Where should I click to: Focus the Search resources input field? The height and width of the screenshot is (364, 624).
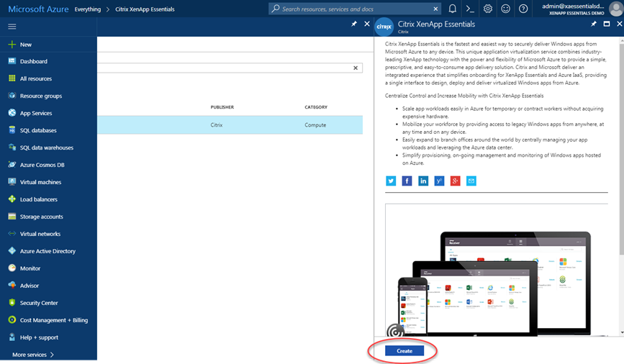pyautogui.click(x=356, y=9)
